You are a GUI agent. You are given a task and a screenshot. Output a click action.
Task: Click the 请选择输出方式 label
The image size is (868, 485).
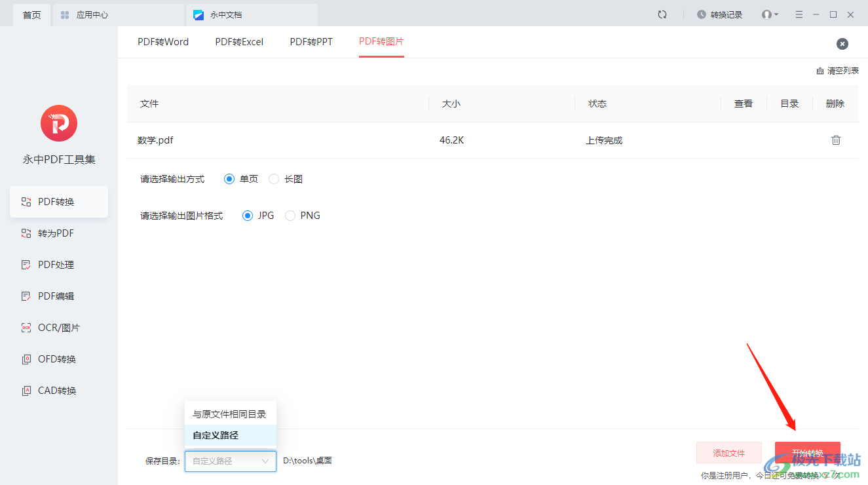coord(172,179)
